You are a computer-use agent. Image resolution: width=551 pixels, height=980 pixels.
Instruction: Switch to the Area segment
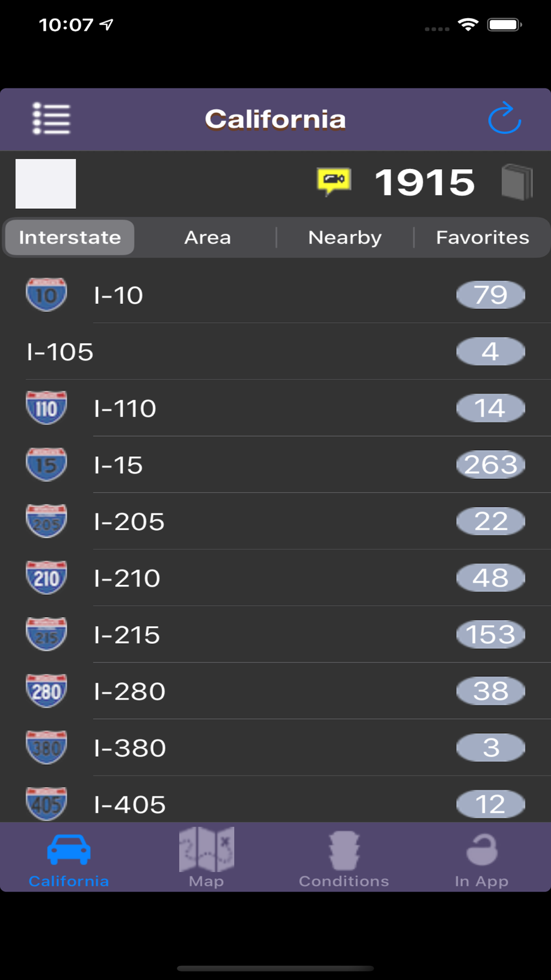(x=207, y=238)
